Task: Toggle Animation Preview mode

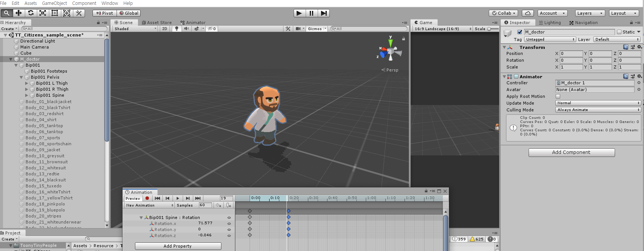Action: (133, 198)
